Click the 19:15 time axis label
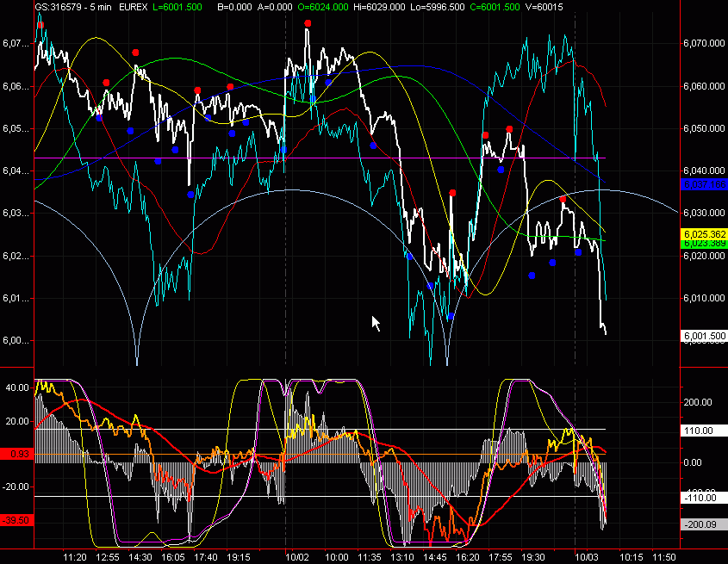This screenshot has height=564, width=728. pyautogui.click(x=239, y=557)
